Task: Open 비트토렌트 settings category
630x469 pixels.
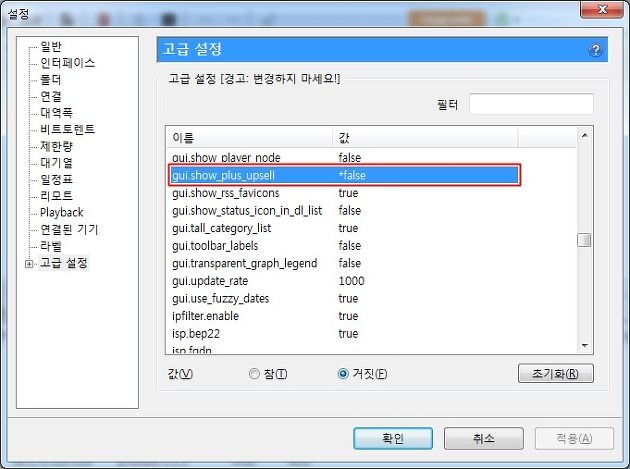Action: pyautogui.click(x=68, y=129)
